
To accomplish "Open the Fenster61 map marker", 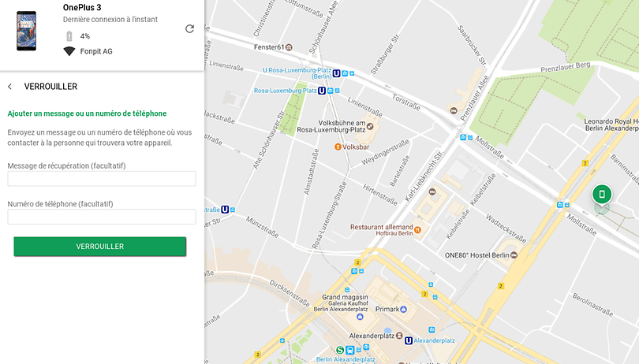I will point(289,47).
